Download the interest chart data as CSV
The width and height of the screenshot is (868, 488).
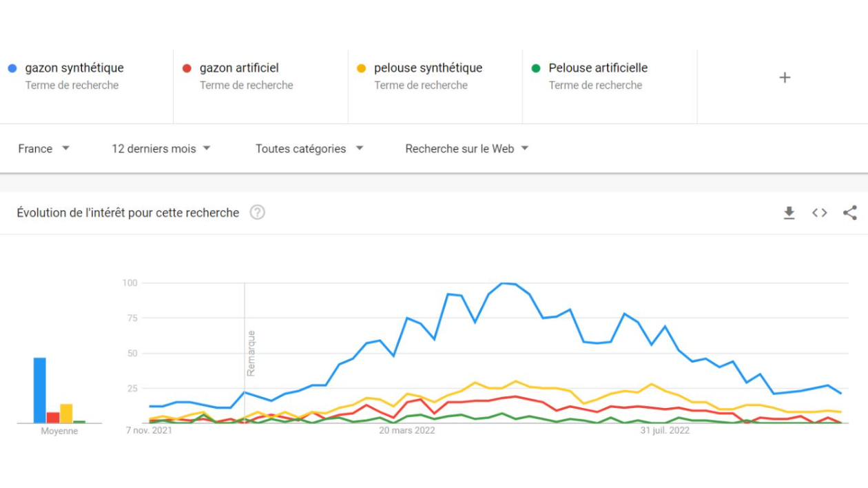(789, 213)
